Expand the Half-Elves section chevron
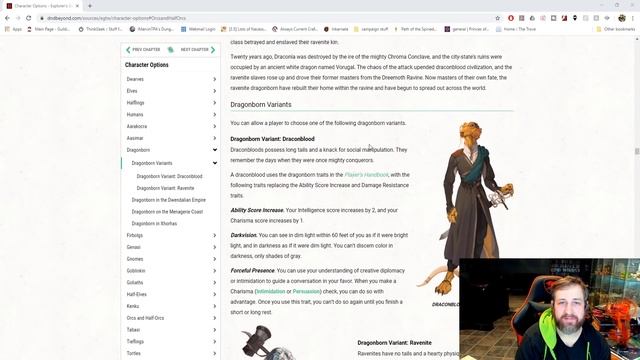This screenshot has height=360, width=640. pos(214,295)
